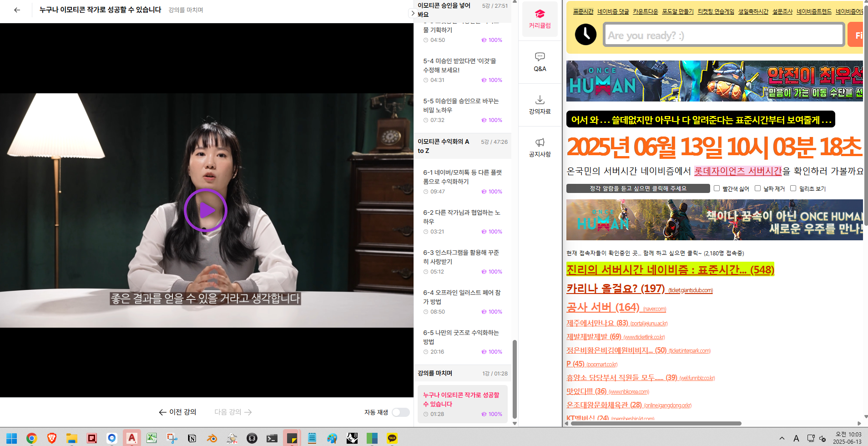Click the orange Fight button on Navyism
Image resolution: width=868 pixels, height=446 pixels.
[856, 35]
